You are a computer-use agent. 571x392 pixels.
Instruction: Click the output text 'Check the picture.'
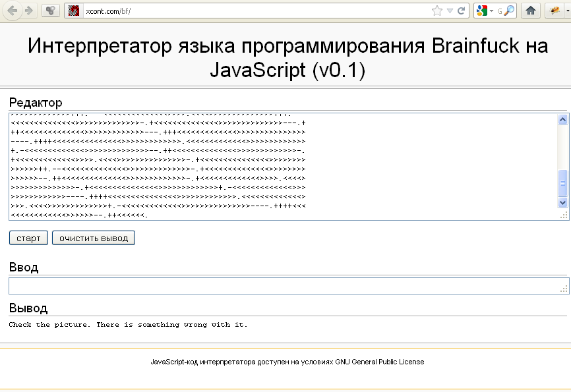coord(49,325)
